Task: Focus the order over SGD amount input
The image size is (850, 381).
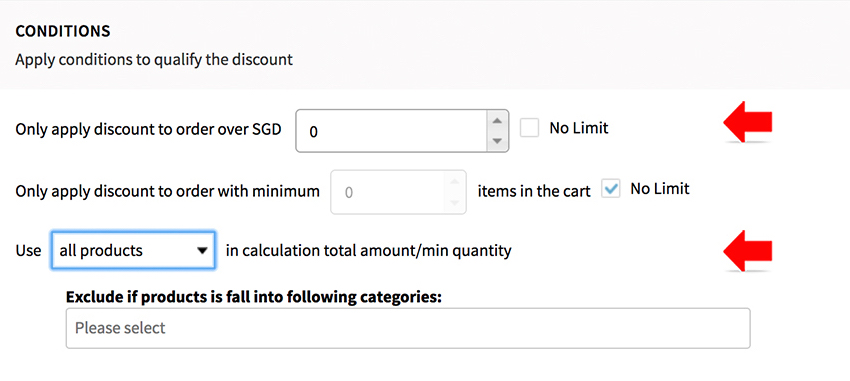Action: (x=391, y=131)
